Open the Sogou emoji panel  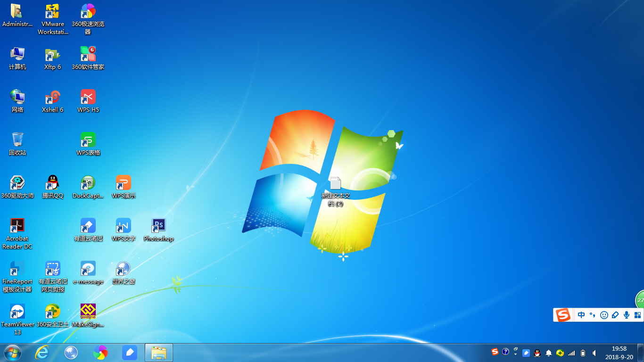(604, 315)
